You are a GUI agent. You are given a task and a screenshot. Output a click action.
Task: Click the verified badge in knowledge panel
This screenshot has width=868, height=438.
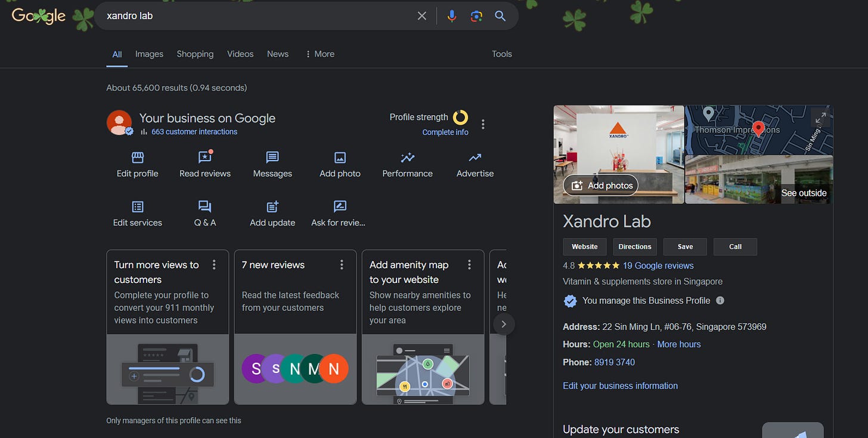pyautogui.click(x=571, y=301)
